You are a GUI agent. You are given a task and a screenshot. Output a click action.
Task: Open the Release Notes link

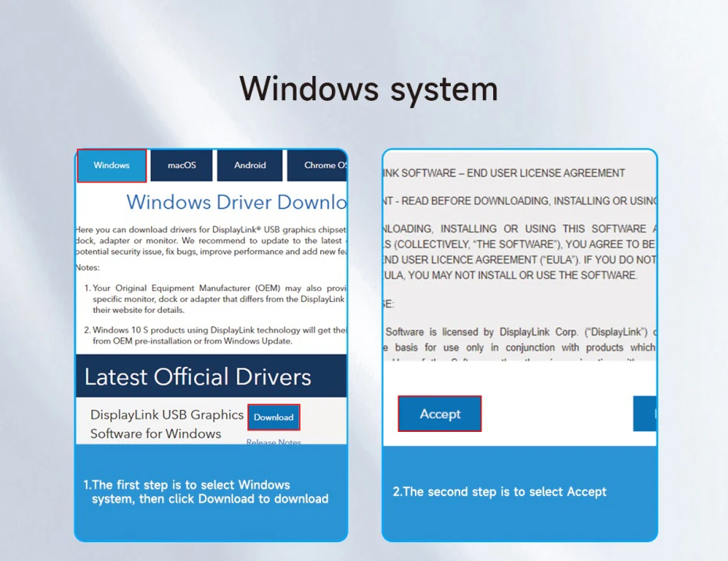pos(273,442)
